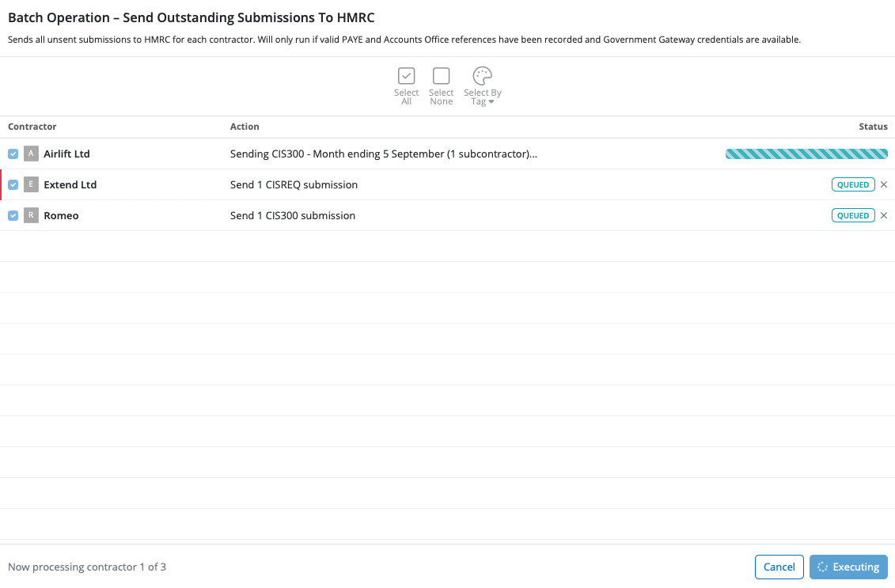Image resolution: width=895 pixels, height=588 pixels.
Task: Click the Select By Tag palette icon
Action: 482,76
